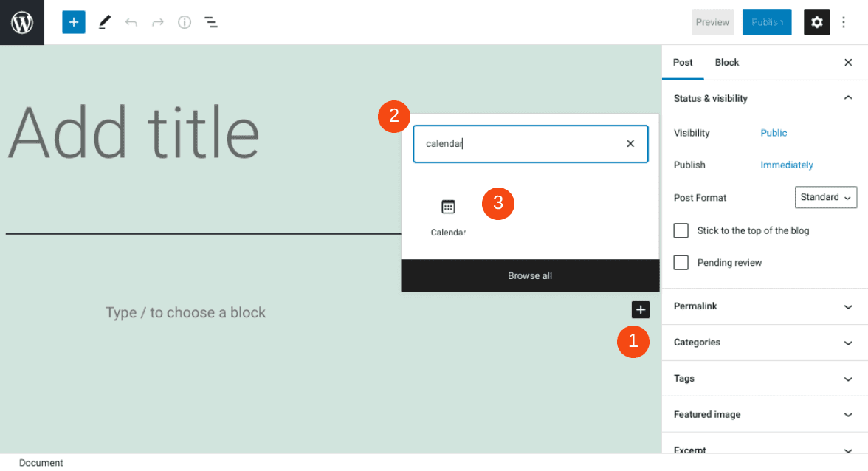Insert the Calendar block
868x471 pixels.
[448, 216]
